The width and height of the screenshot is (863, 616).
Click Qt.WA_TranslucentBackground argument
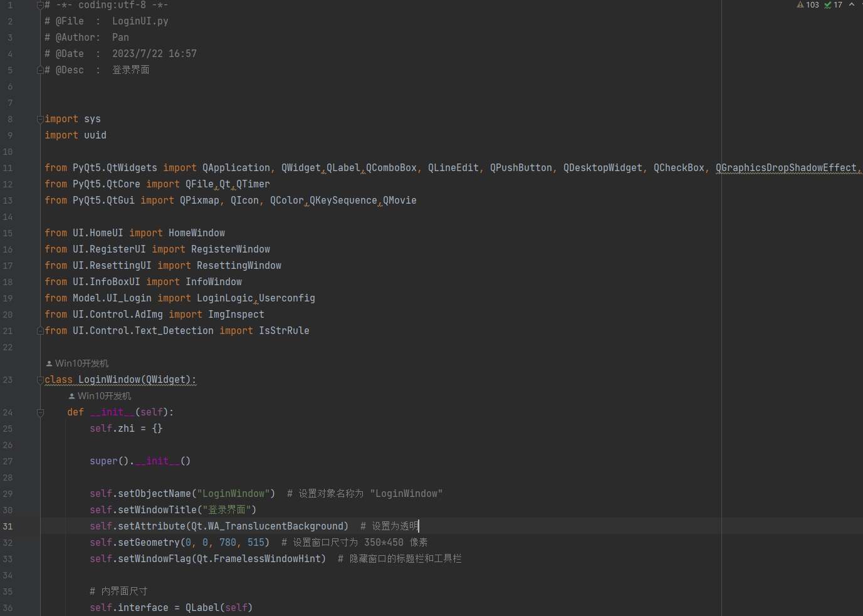[x=268, y=526]
